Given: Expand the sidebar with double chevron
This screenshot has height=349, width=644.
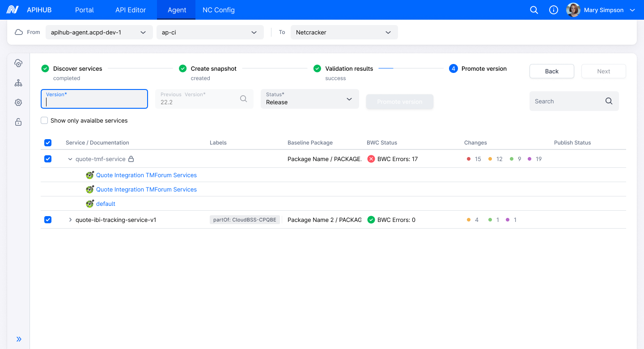Looking at the screenshot, I should pos(19,339).
